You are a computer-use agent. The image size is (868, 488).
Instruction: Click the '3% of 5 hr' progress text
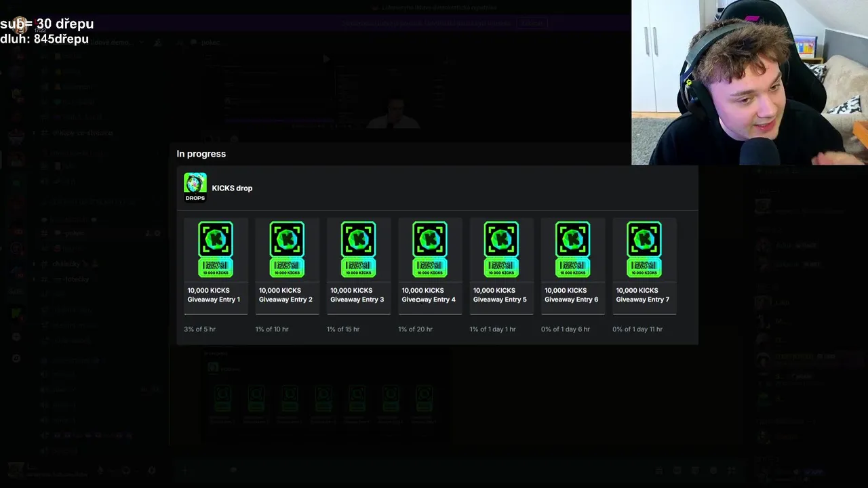pyautogui.click(x=200, y=329)
